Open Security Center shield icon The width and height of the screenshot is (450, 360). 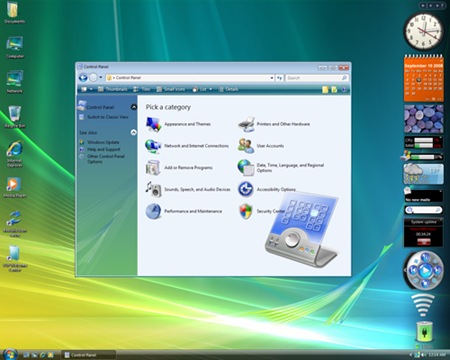tap(246, 211)
